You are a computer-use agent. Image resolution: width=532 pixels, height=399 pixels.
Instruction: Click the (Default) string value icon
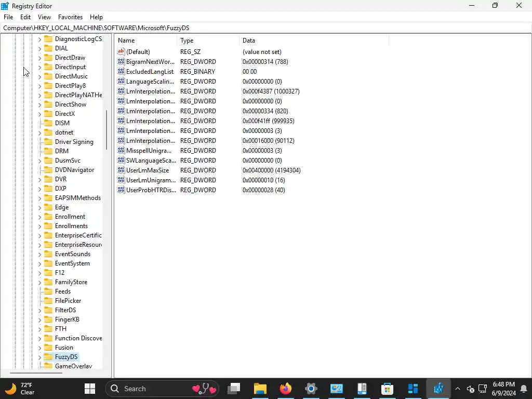point(121,51)
